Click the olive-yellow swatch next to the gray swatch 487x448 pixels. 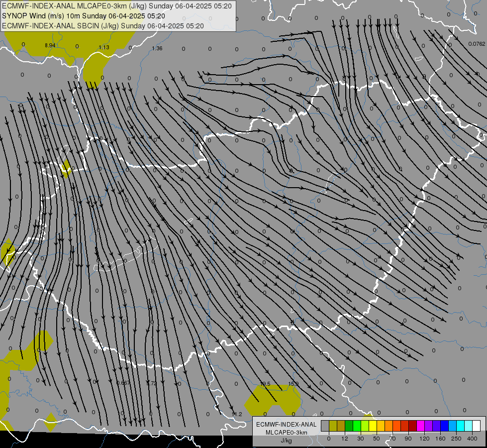(333, 426)
